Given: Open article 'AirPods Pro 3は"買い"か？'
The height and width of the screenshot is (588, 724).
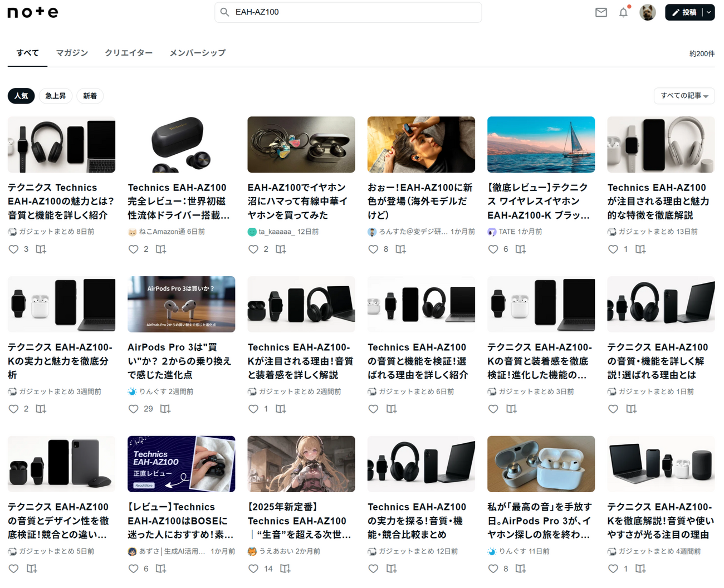Looking at the screenshot, I should point(180,361).
